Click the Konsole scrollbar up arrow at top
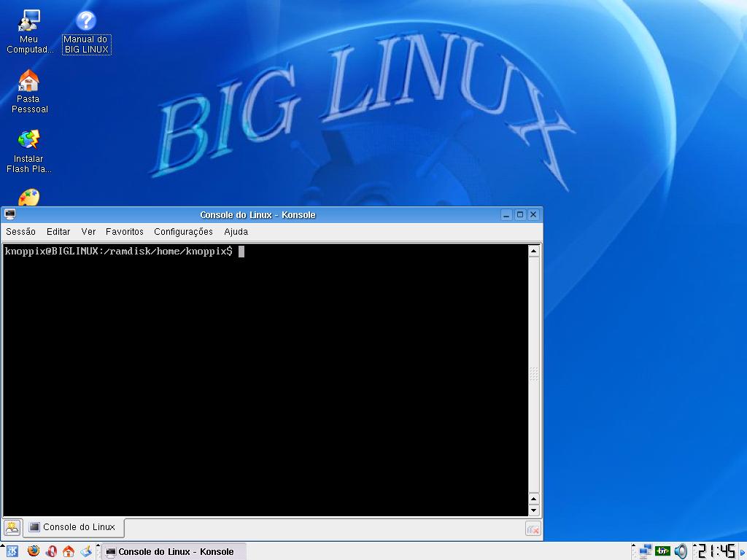The height and width of the screenshot is (560, 747). [533, 251]
